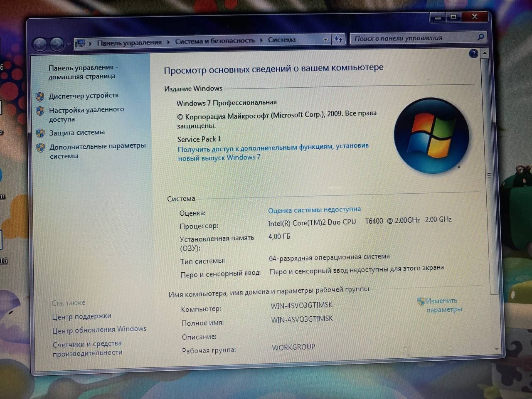Maximize the System window
The height and width of the screenshot is (399, 532).
click(453, 17)
